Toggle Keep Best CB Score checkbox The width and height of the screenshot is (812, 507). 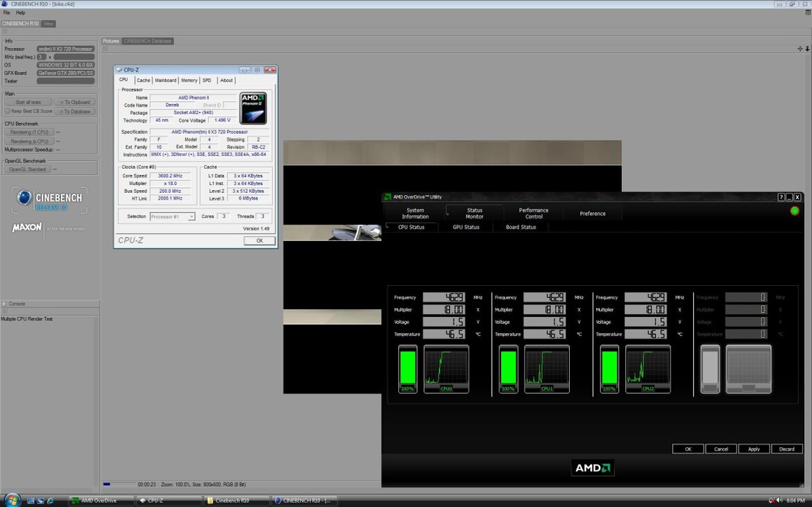pos(7,111)
